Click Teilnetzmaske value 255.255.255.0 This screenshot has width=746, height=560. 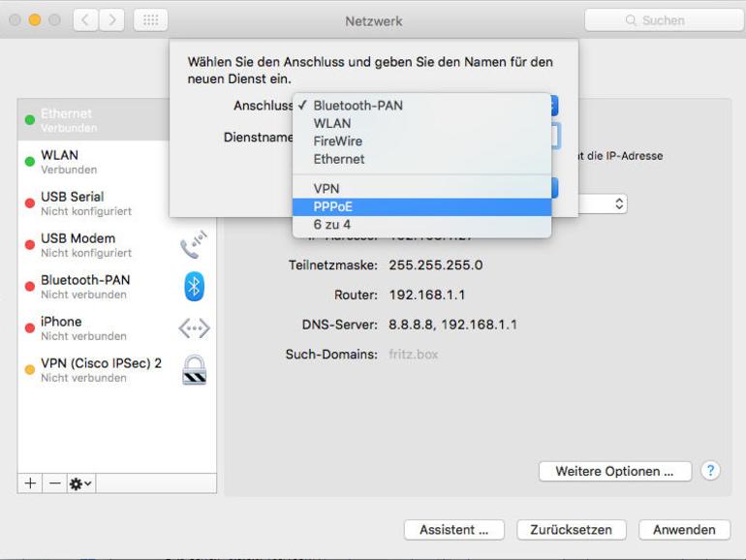pos(436,265)
